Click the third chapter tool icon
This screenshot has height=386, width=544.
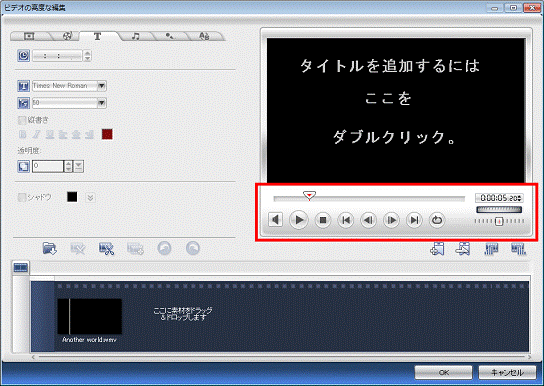click(491, 248)
